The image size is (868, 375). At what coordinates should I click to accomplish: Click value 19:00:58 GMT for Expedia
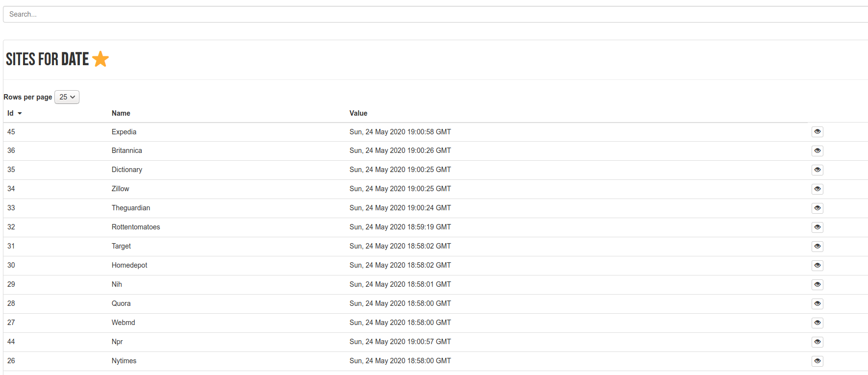point(400,132)
